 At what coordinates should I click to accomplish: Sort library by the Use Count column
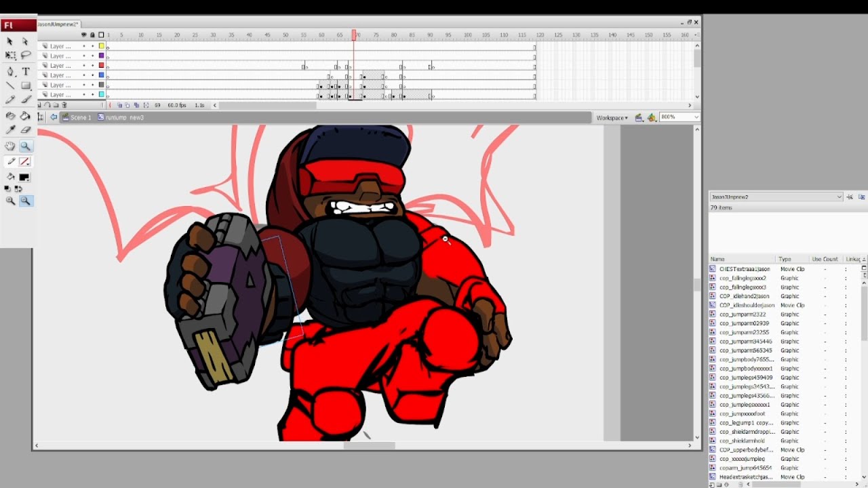click(x=825, y=259)
